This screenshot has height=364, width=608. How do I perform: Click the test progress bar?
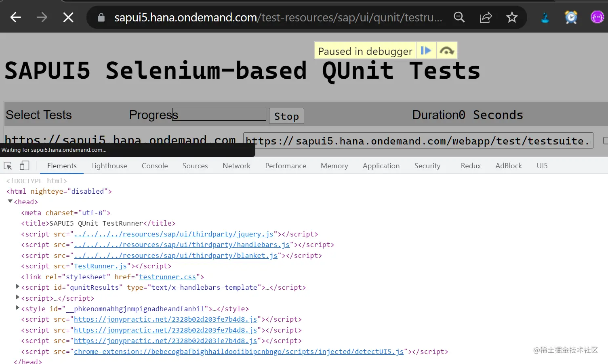[219, 114]
